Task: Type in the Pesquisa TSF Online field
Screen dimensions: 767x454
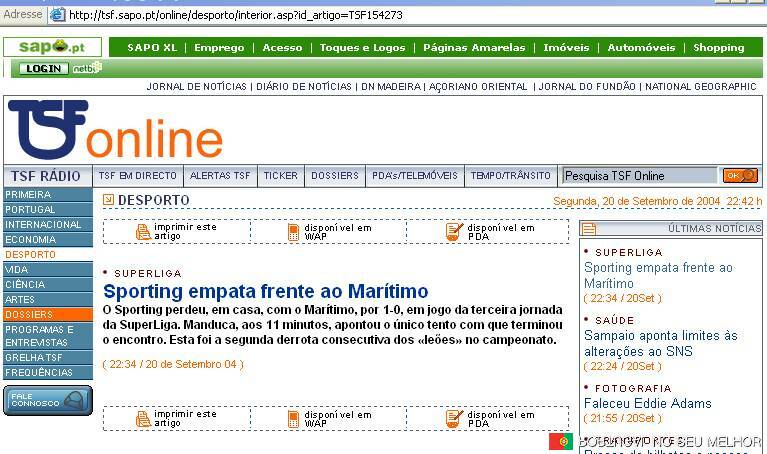Action: [638, 176]
